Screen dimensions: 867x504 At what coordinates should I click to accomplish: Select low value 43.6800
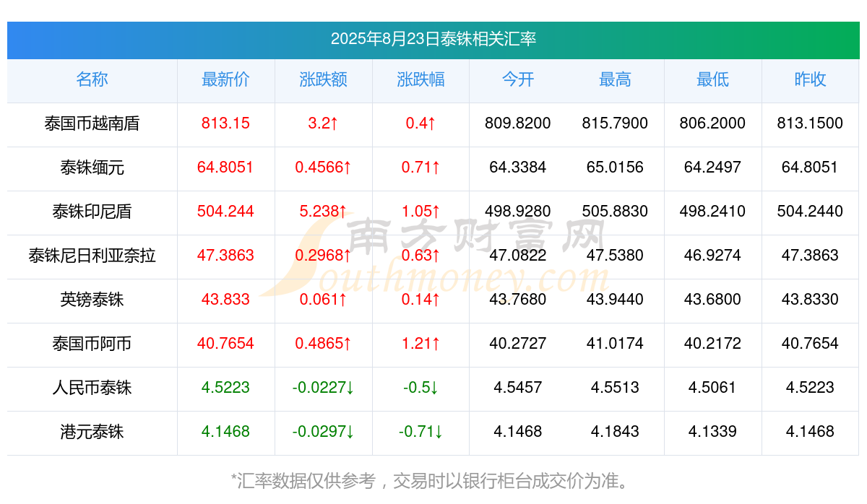(712, 300)
